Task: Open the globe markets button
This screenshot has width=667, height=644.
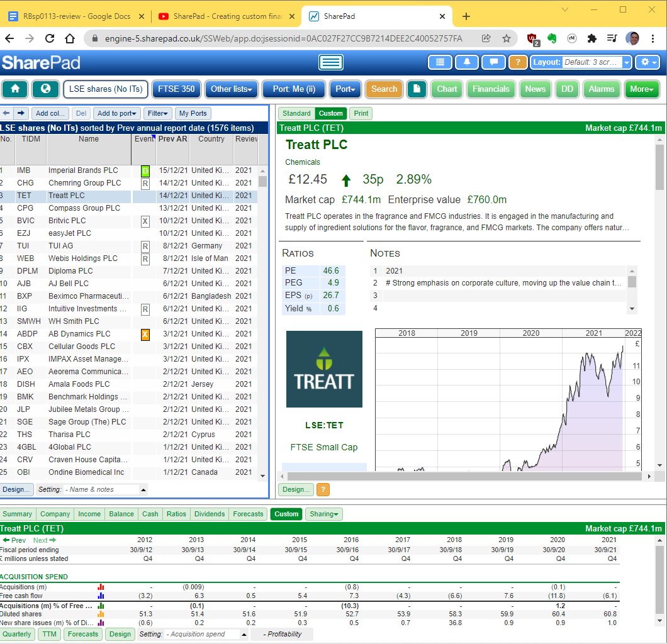Action: coord(45,89)
